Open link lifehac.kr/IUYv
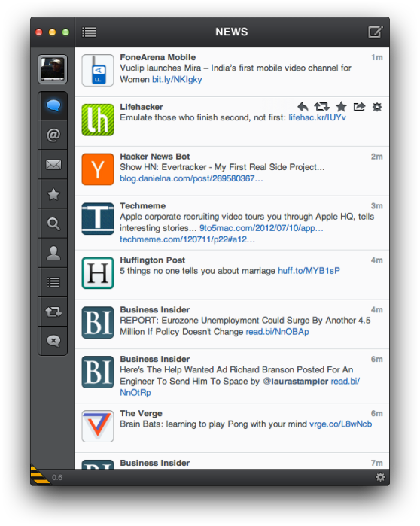420x526 pixels. [317, 117]
